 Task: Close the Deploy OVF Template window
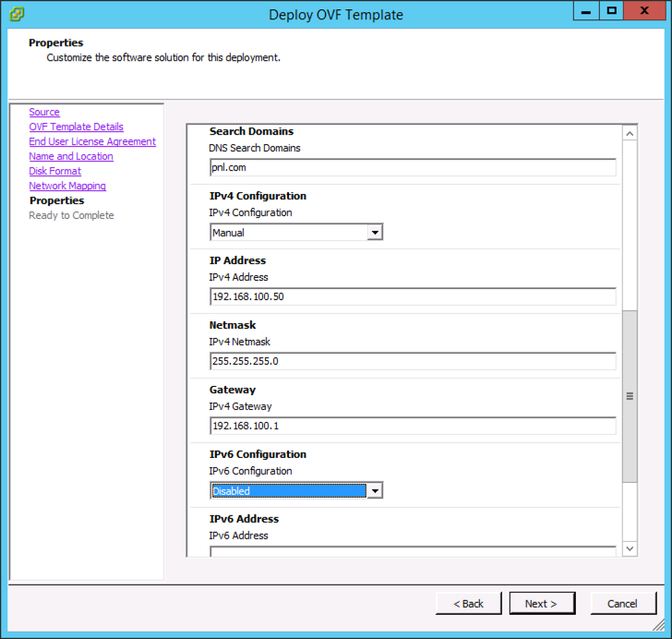[644, 11]
